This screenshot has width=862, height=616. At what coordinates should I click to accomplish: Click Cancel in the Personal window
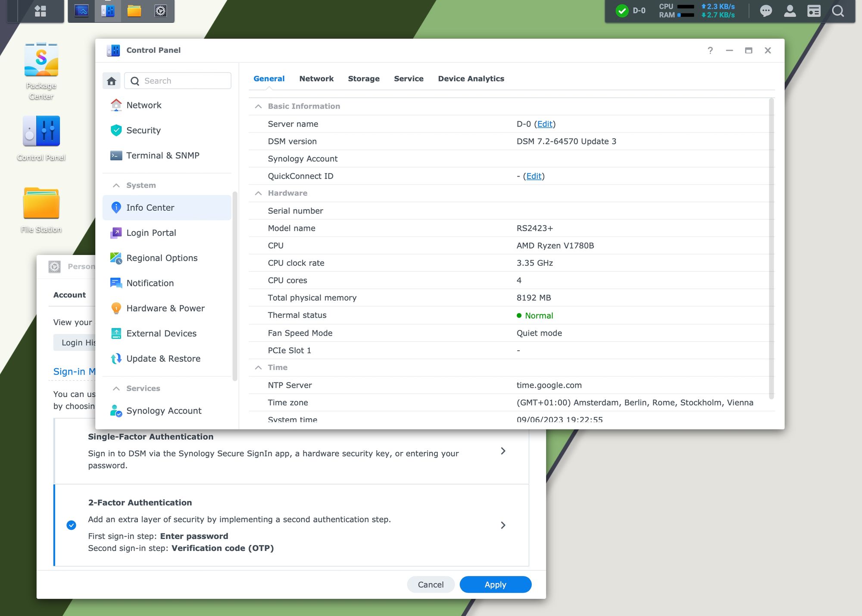click(x=431, y=585)
